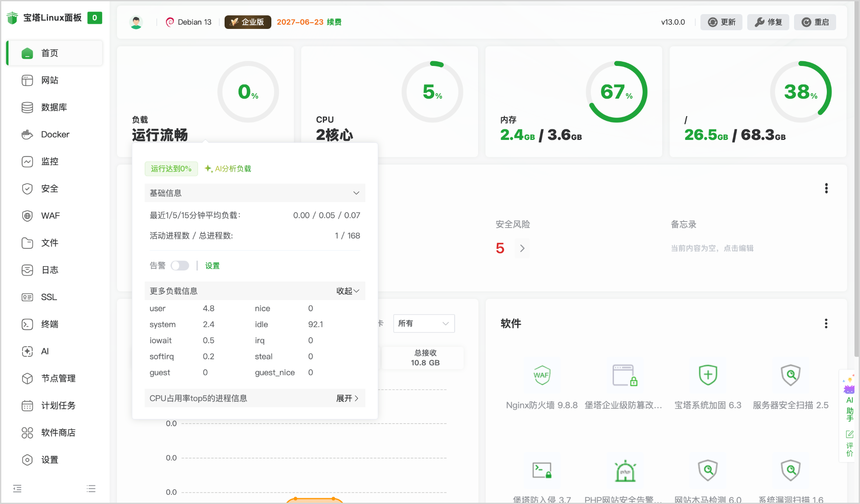Open the 数据库 database menu item
This screenshot has height=504, width=860.
coord(54,107)
